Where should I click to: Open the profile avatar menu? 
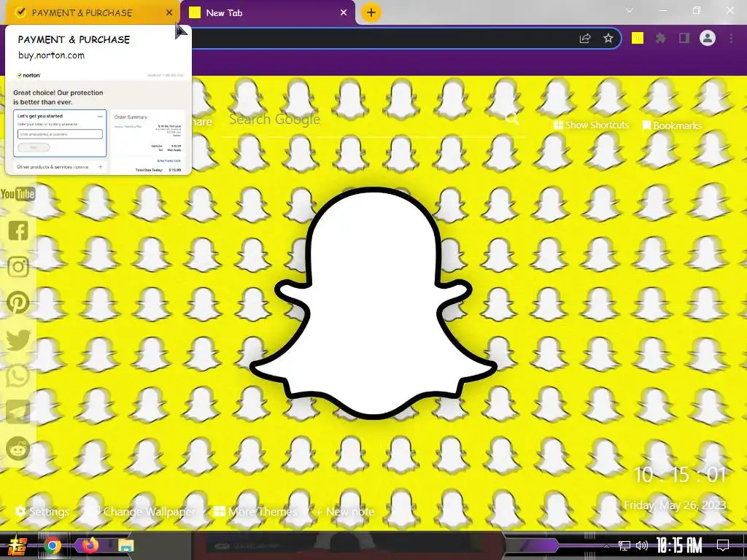[708, 38]
